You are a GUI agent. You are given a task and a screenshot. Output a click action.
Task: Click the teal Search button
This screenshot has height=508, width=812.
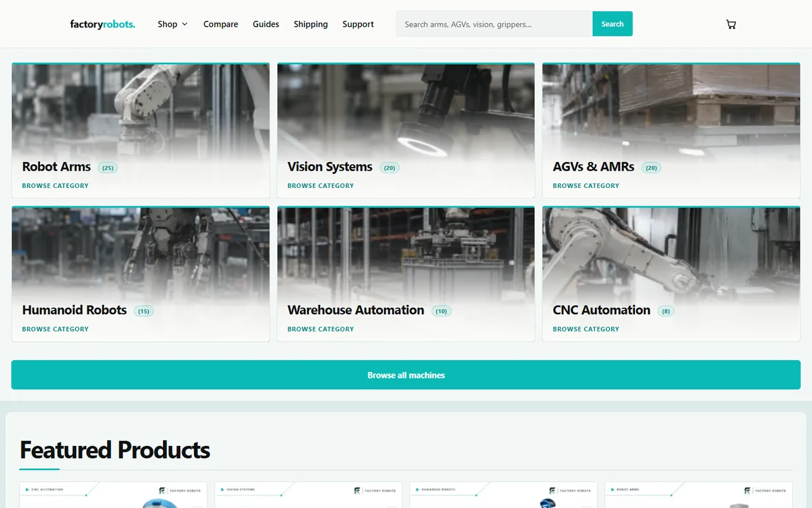pyautogui.click(x=612, y=24)
